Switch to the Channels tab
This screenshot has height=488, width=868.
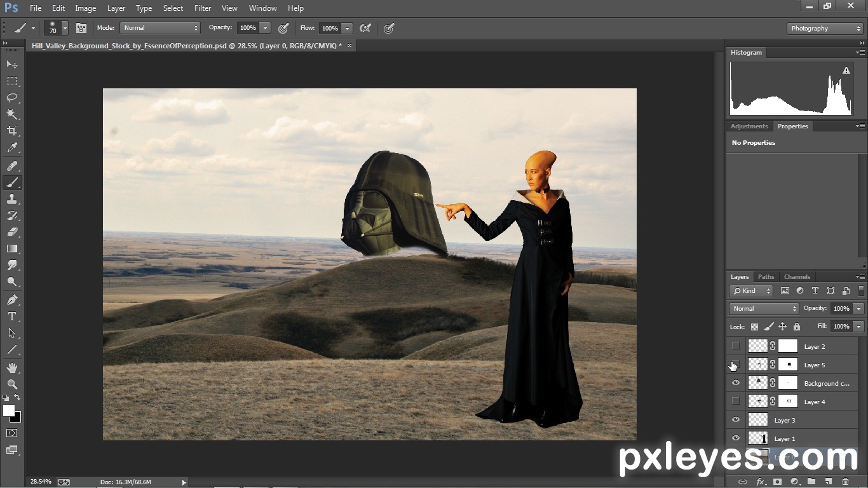tap(797, 277)
